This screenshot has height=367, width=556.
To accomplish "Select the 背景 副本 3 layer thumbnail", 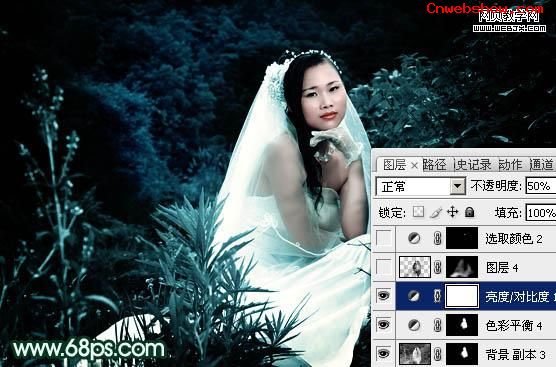I will click(415, 354).
